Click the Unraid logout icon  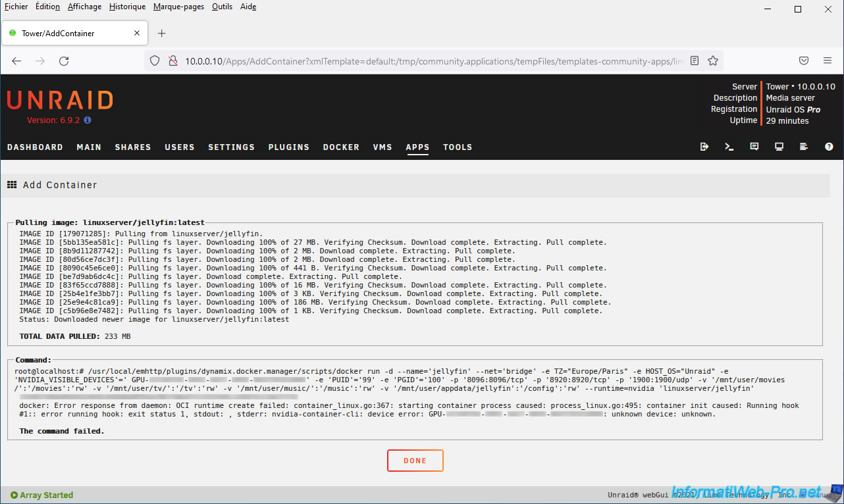[704, 147]
